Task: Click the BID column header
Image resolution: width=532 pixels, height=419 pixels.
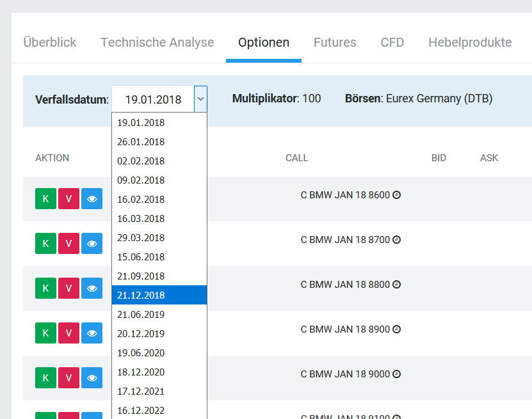Action: (x=439, y=158)
